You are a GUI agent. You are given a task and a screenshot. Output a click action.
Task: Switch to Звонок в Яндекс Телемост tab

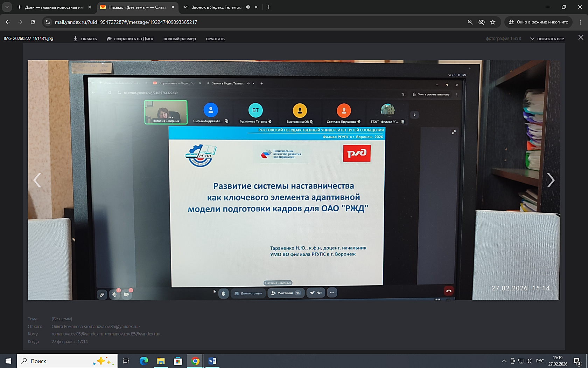(216, 7)
